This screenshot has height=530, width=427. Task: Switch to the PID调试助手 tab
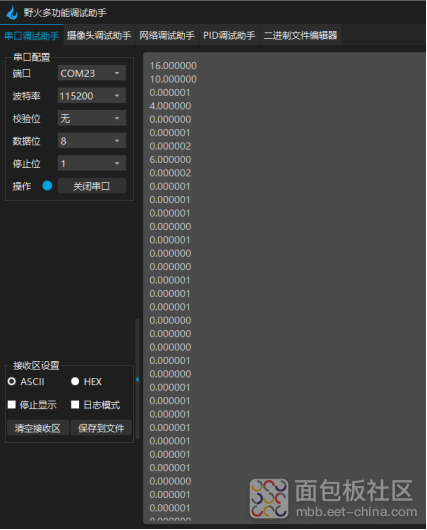pos(229,35)
